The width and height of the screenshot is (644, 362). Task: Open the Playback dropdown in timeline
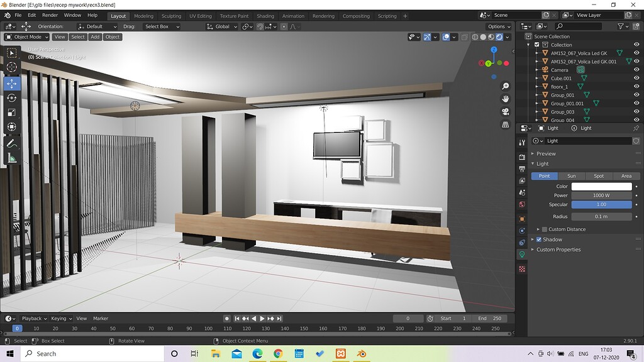pos(34,319)
